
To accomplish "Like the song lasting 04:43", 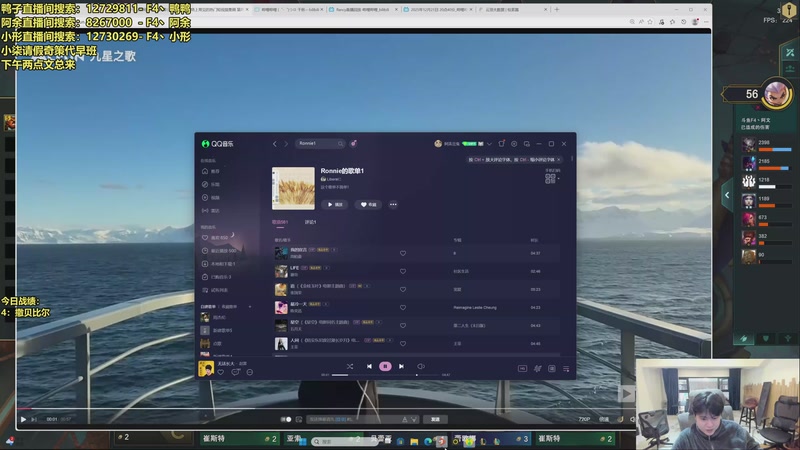I will point(403,326).
